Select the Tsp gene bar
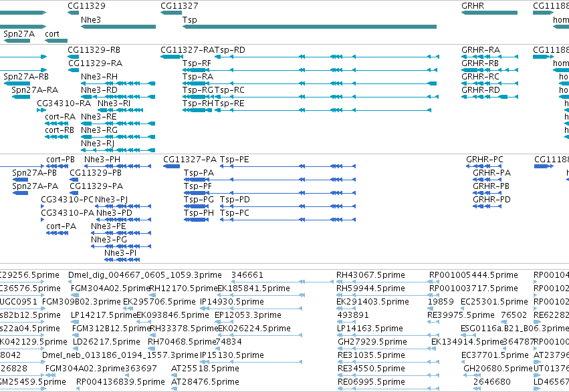The image size is (569, 392). click(x=310, y=27)
